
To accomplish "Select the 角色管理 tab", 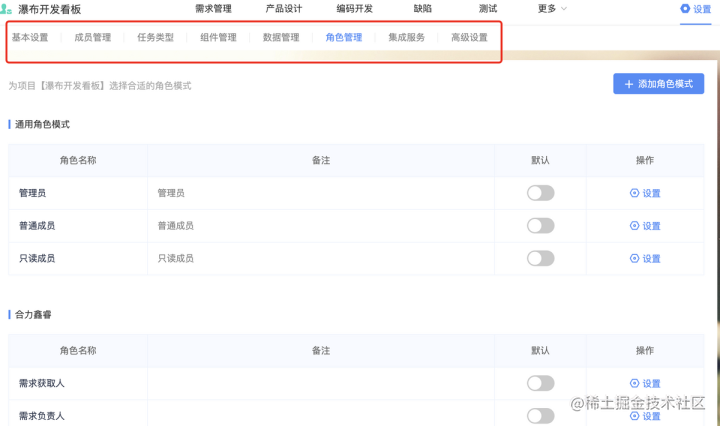I will (344, 38).
